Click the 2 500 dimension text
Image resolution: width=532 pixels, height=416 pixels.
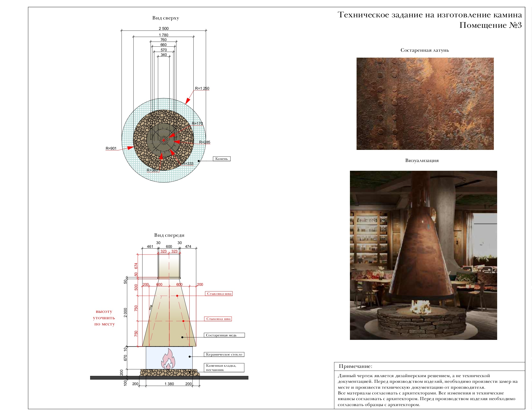[x=164, y=28]
